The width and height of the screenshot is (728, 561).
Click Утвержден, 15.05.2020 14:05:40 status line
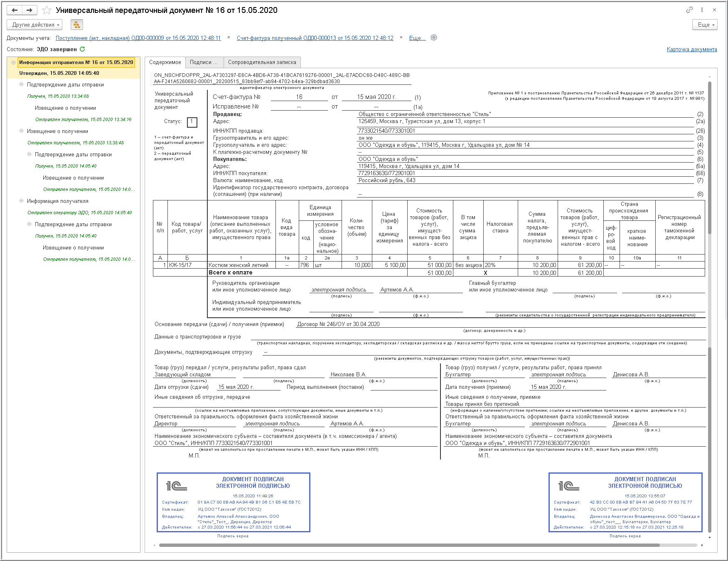pos(59,73)
